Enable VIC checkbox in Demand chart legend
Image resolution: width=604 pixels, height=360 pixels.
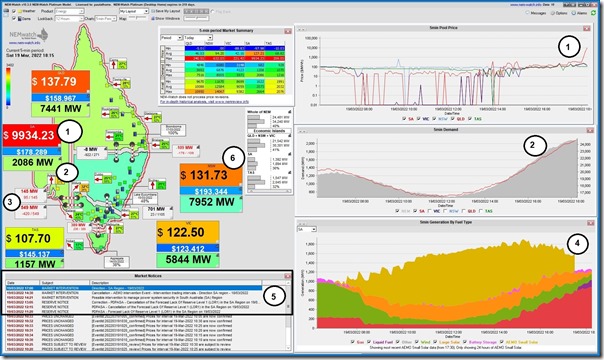click(430, 211)
